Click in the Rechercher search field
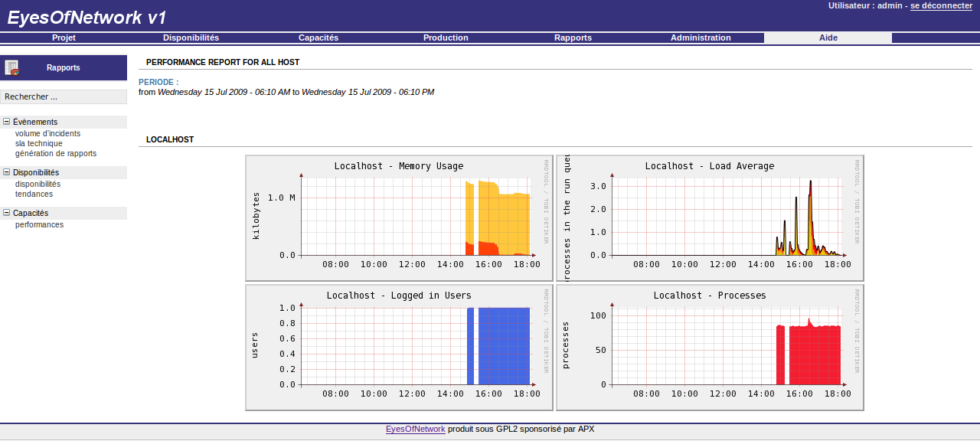This screenshot has height=441, width=980. [64, 96]
